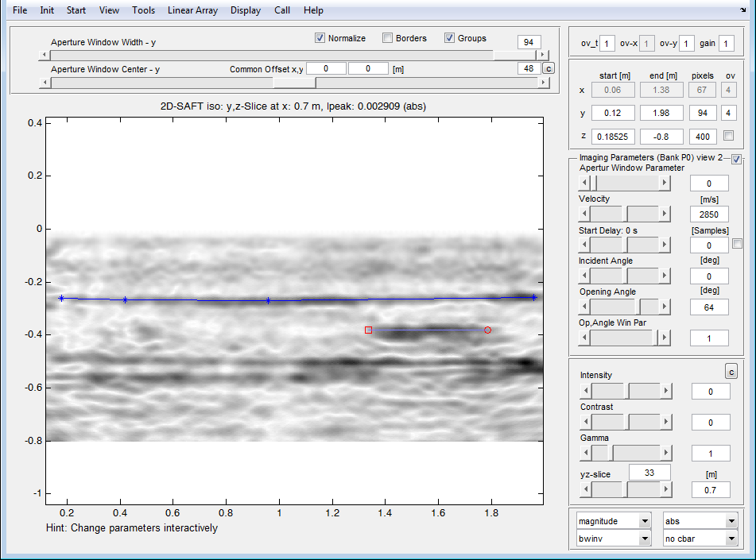Screen dimensions: 756x560
Task: Open the Call menu
Action: click(x=282, y=10)
